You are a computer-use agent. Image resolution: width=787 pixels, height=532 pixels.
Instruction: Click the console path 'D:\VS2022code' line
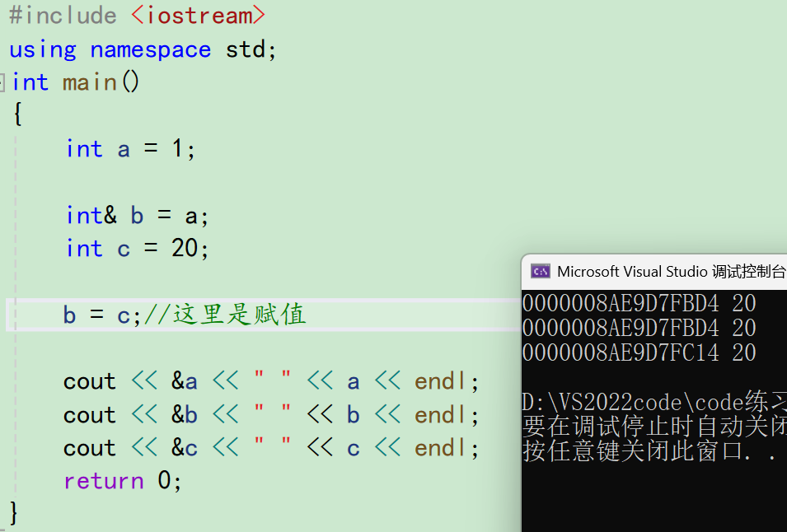(654, 402)
